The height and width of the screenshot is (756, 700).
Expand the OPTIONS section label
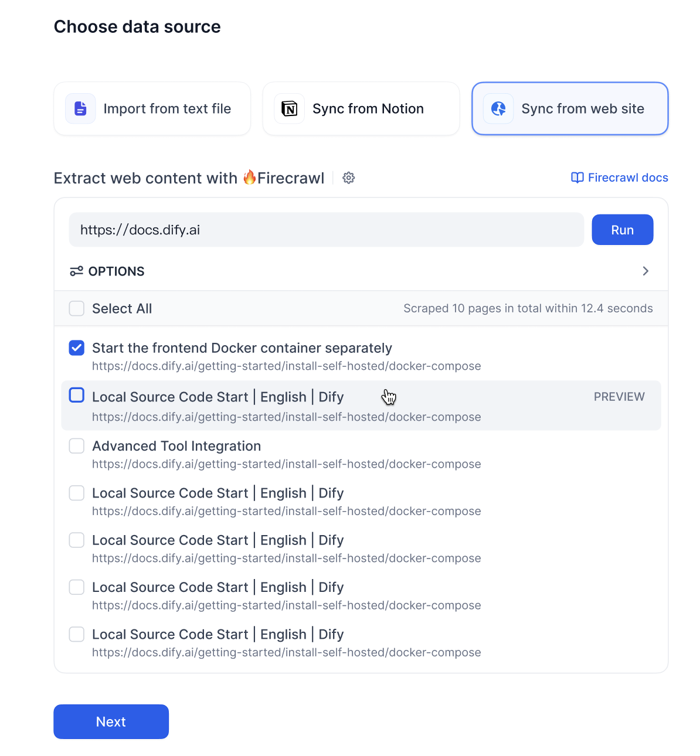click(x=116, y=271)
